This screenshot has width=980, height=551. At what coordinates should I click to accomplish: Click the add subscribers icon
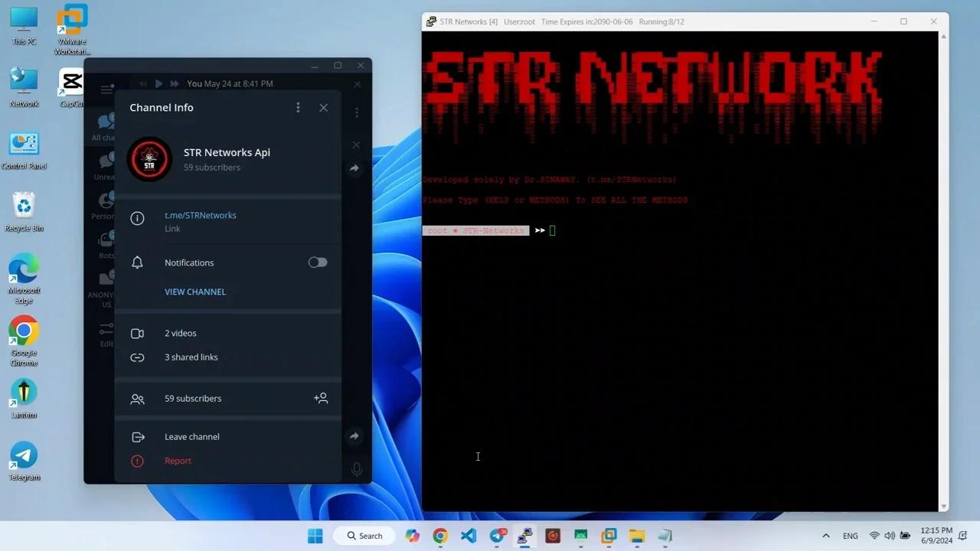321,398
